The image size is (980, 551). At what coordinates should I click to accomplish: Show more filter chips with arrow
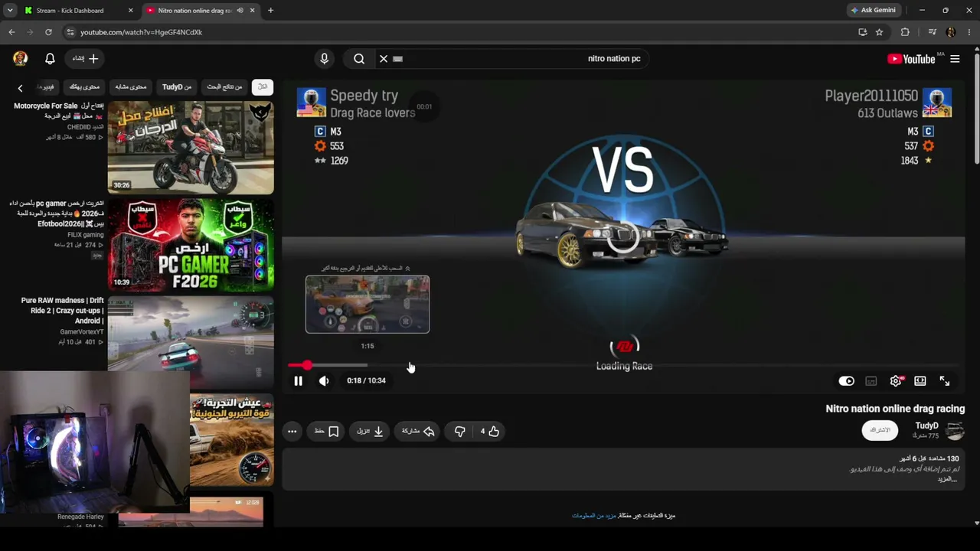[20, 88]
